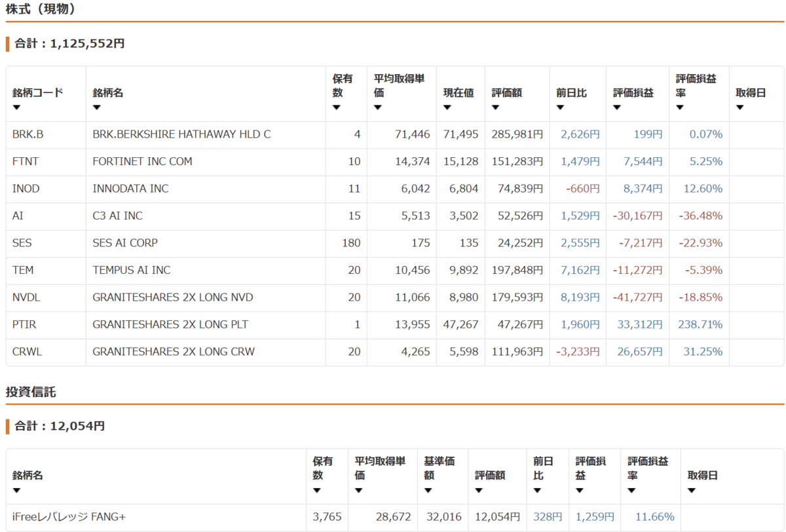Click GRANITESHARES 2X LONG CRW name
Viewport: 786px width, 532px height.
point(174,352)
